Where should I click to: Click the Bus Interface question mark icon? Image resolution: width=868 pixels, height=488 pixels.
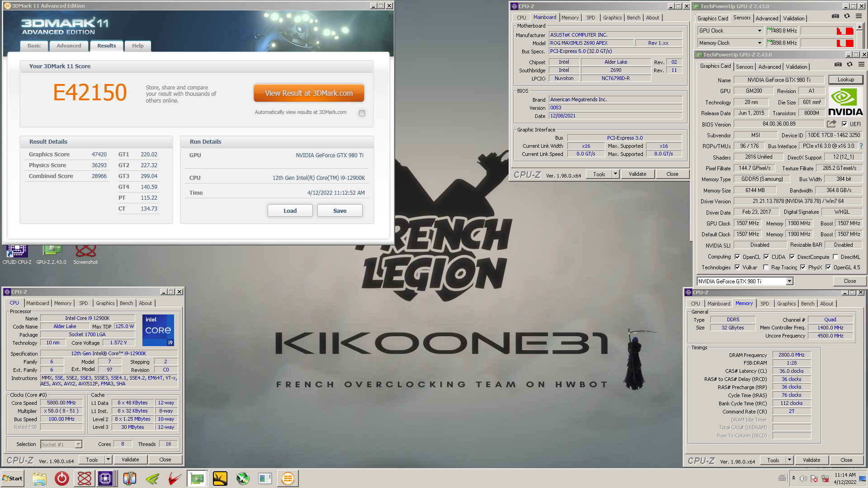[861, 146]
